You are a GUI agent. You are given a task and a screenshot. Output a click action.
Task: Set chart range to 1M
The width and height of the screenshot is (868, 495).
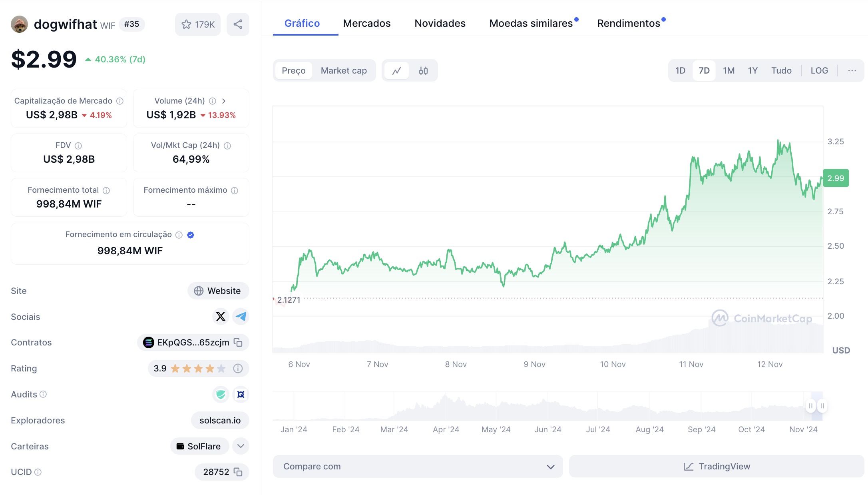pos(729,71)
